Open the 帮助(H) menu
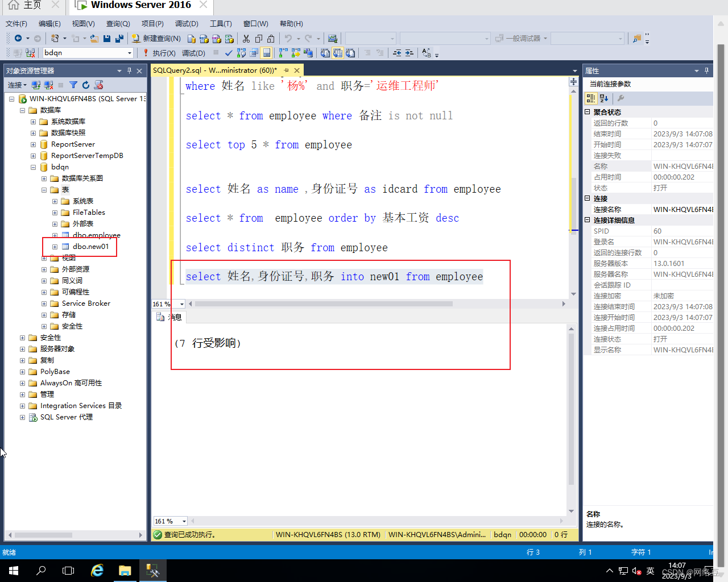 (291, 23)
